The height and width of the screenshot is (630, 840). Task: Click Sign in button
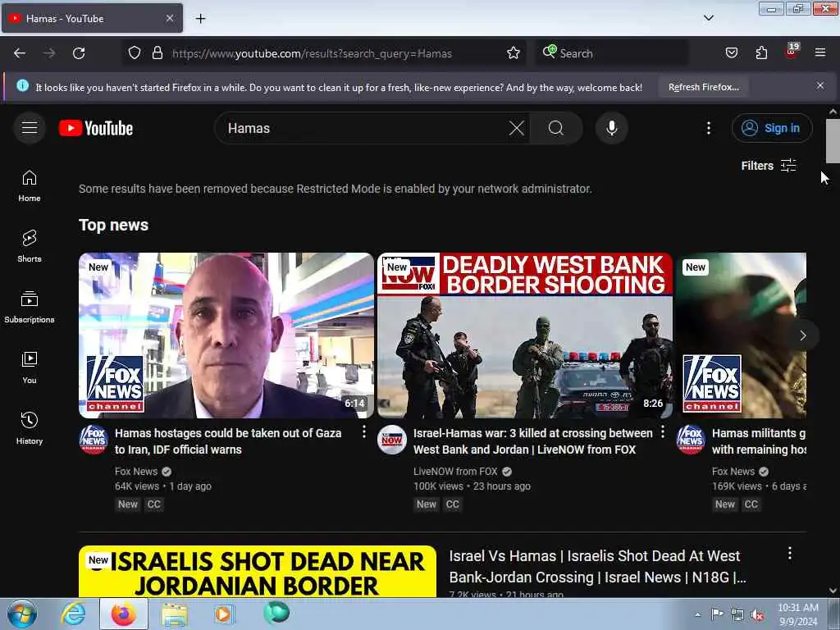(772, 128)
